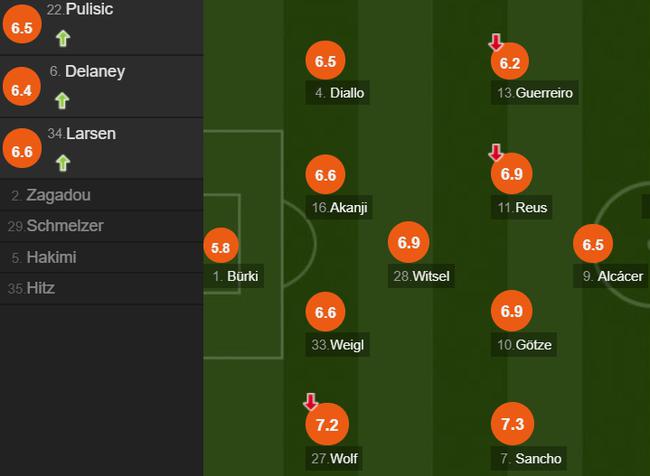The image size is (650, 476).
Task: Select Hitz from unused substitutes
Action: [102, 289]
